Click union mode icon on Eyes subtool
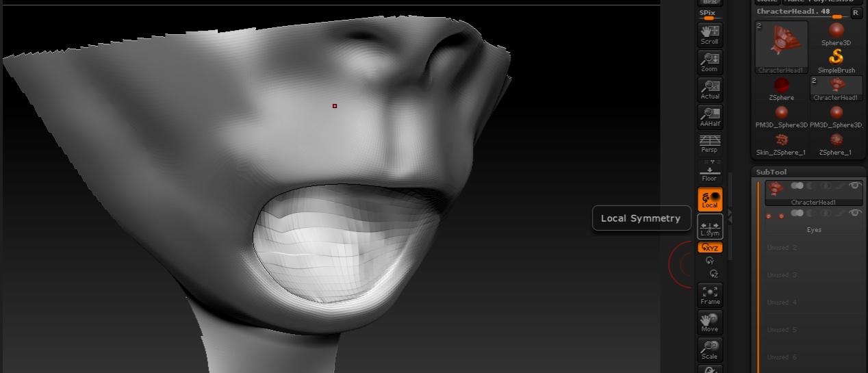The height and width of the screenshot is (373, 868). pos(797,213)
